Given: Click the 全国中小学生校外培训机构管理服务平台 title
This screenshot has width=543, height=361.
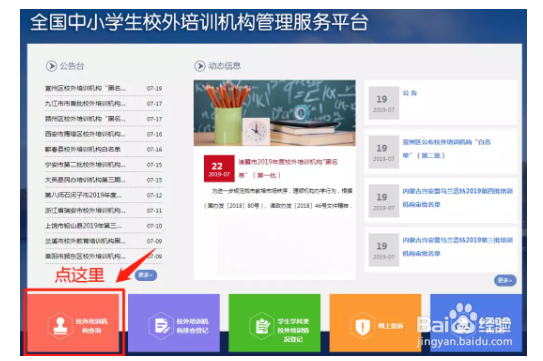Looking at the screenshot, I should [x=199, y=22].
